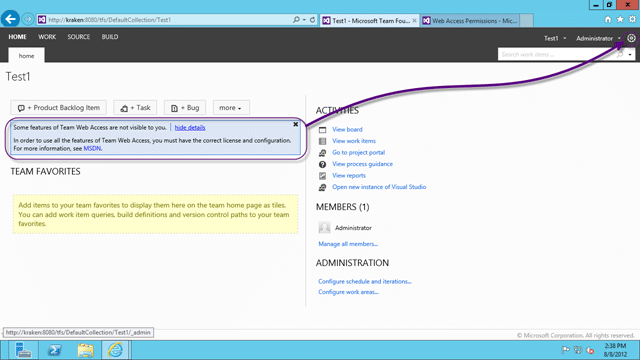The height and width of the screenshot is (360, 640).
Task: Launch PowerShell from taskbar
Action: point(54,350)
